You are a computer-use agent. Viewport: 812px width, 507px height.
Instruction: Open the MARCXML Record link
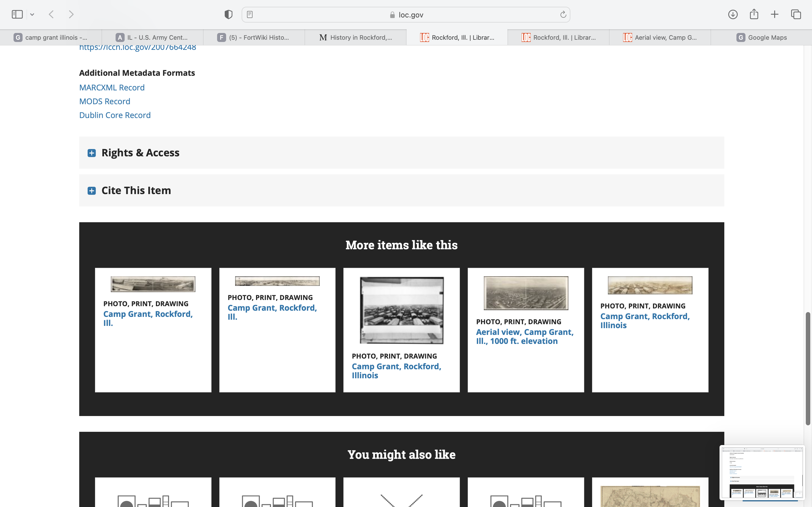pyautogui.click(x=112, y=88)
